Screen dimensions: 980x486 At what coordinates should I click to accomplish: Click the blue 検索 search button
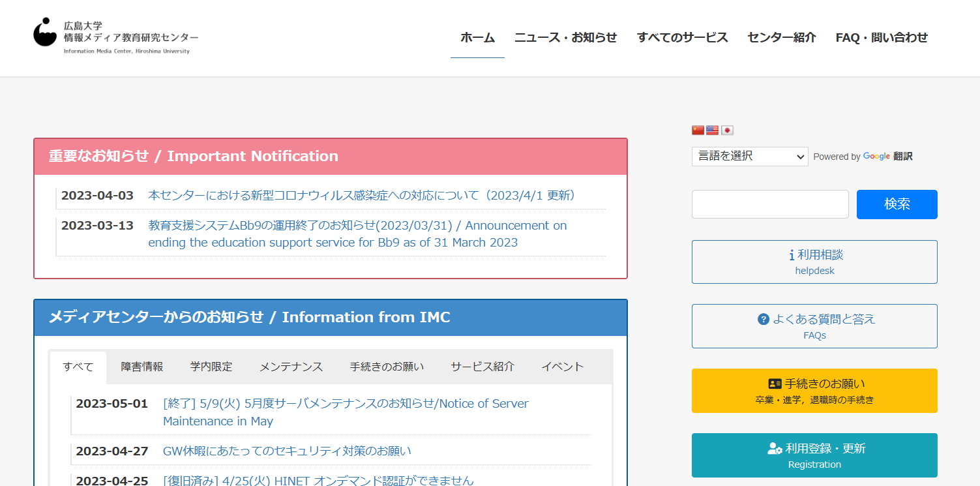(897, 204)
